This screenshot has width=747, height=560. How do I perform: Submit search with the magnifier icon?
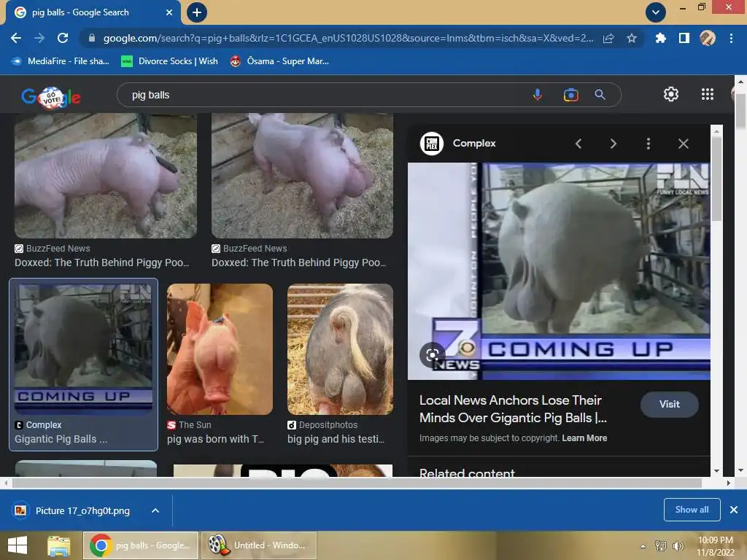pyautogui.click(x=600, y=95)
